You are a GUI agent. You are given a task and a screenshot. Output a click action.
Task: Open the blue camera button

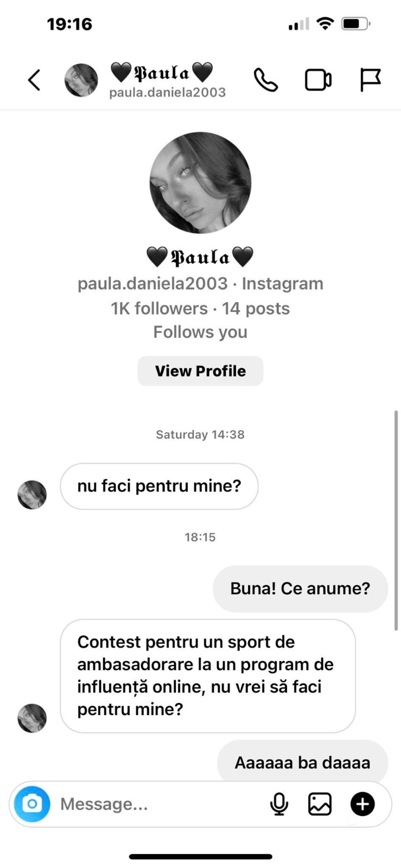point(32,804)
